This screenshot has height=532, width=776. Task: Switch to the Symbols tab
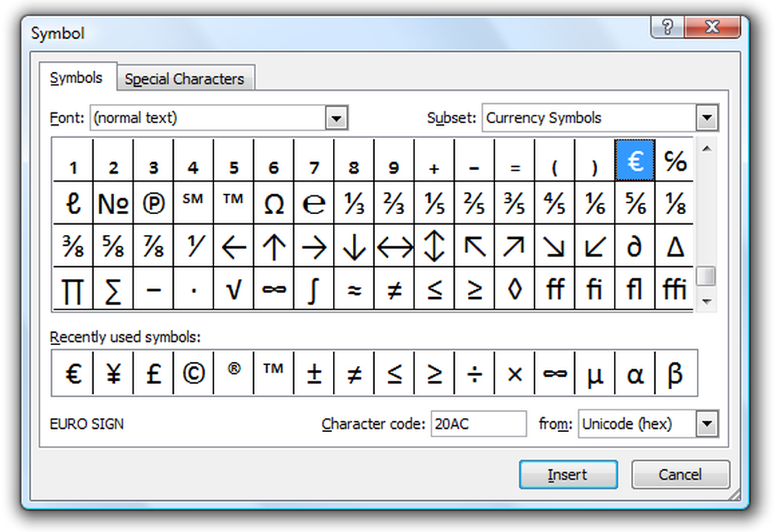[76, 78]
